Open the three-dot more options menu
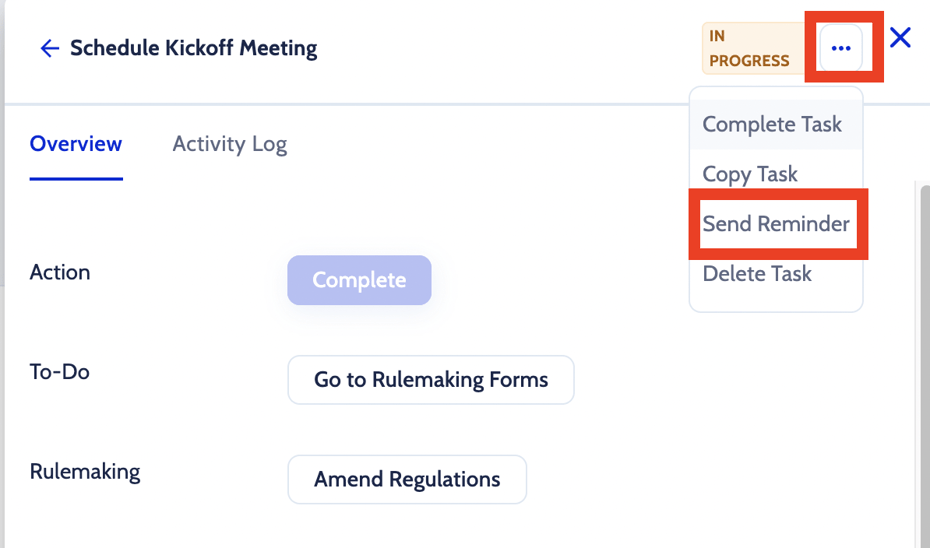This screenshot has height=548, width=930. [x=841, y=48]
